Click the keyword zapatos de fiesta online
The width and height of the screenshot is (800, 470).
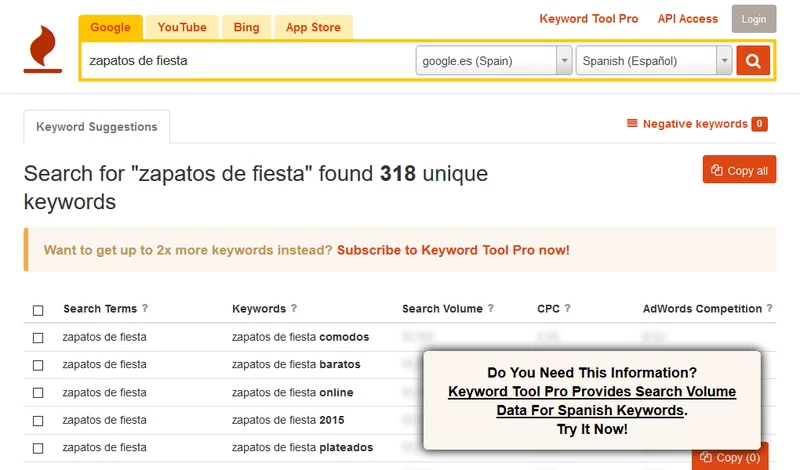click(292, 392)
